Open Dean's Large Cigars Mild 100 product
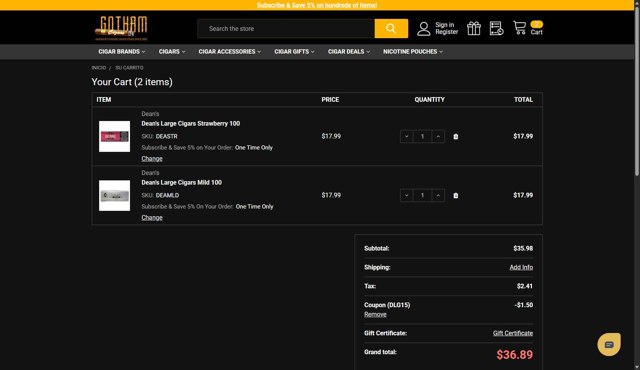 182,183
